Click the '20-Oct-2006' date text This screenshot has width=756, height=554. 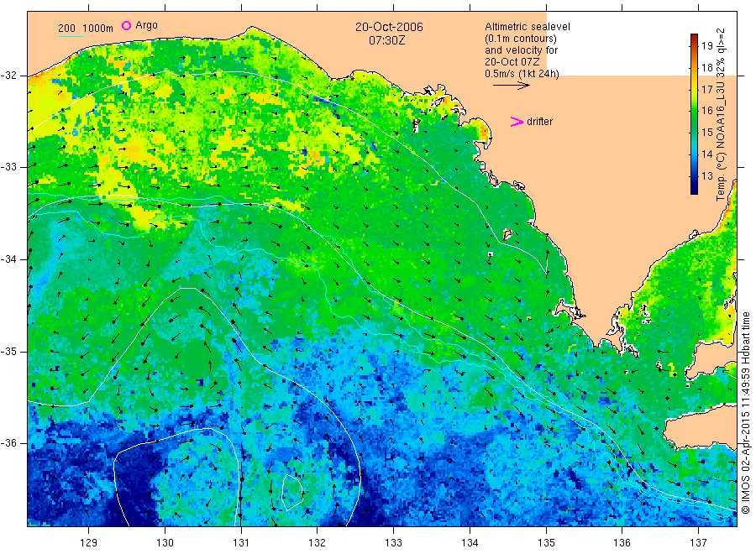[389, 27]
